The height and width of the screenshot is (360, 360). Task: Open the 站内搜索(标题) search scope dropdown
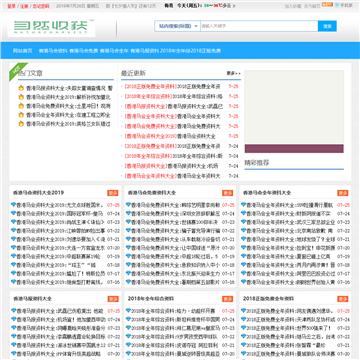tap(177, 26)
